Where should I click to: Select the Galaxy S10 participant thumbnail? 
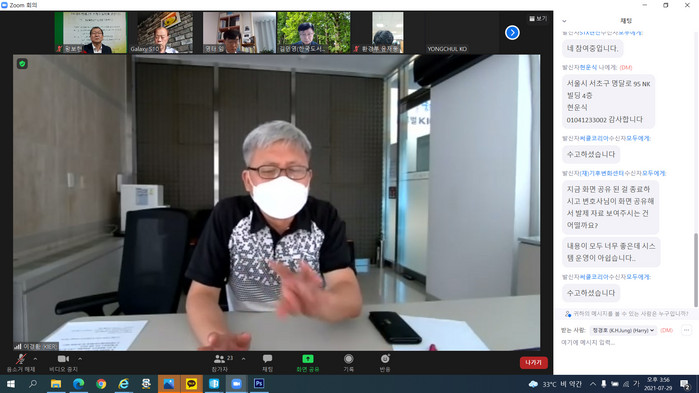click(165, 33)
